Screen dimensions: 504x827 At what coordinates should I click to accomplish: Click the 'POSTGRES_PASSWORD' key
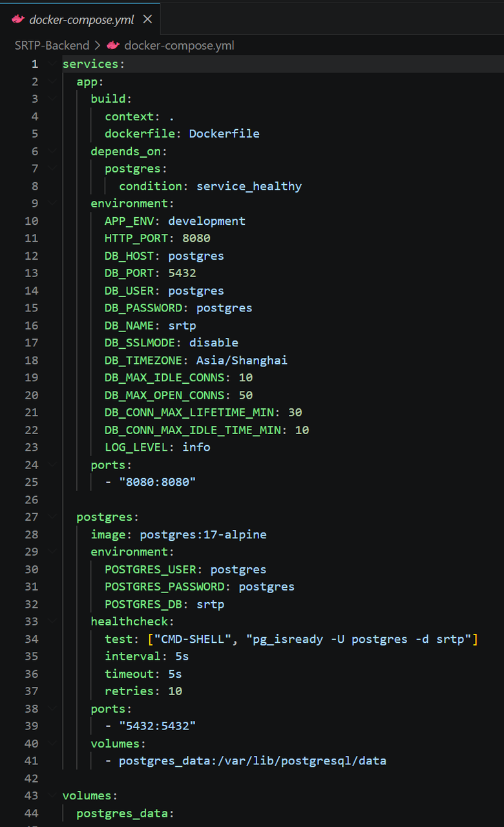click(165, 587)
